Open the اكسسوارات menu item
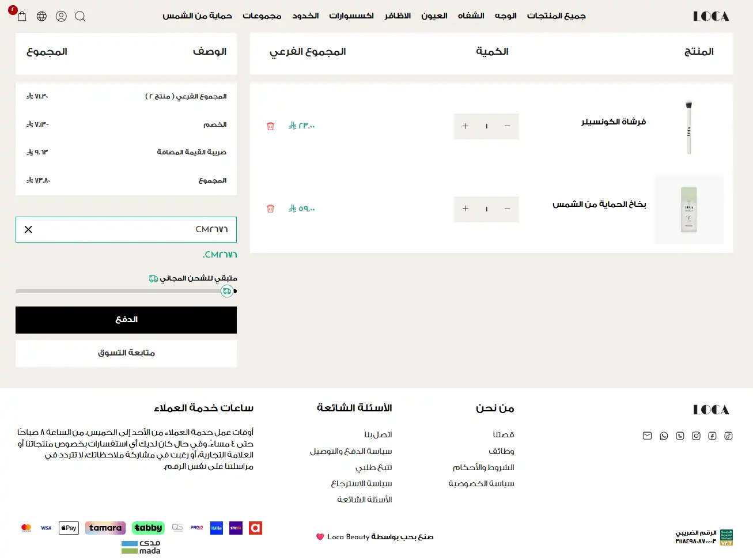Screen dimensions: 753x560 351,16
